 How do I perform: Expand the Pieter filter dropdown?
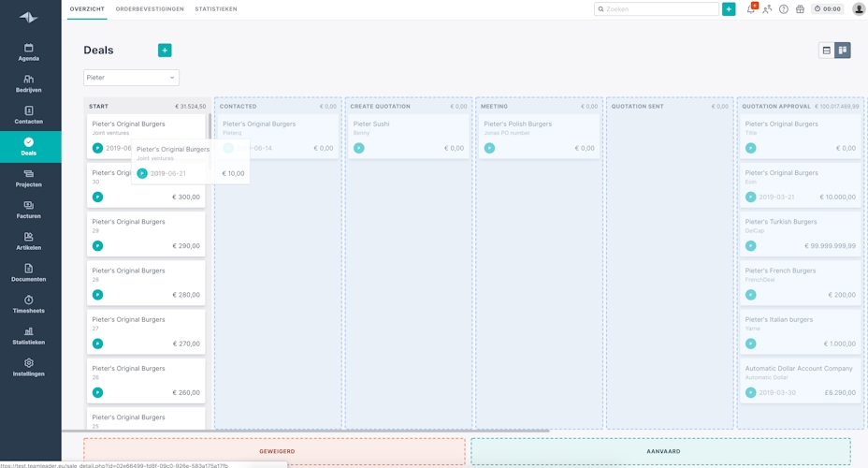tap(131, 78)
